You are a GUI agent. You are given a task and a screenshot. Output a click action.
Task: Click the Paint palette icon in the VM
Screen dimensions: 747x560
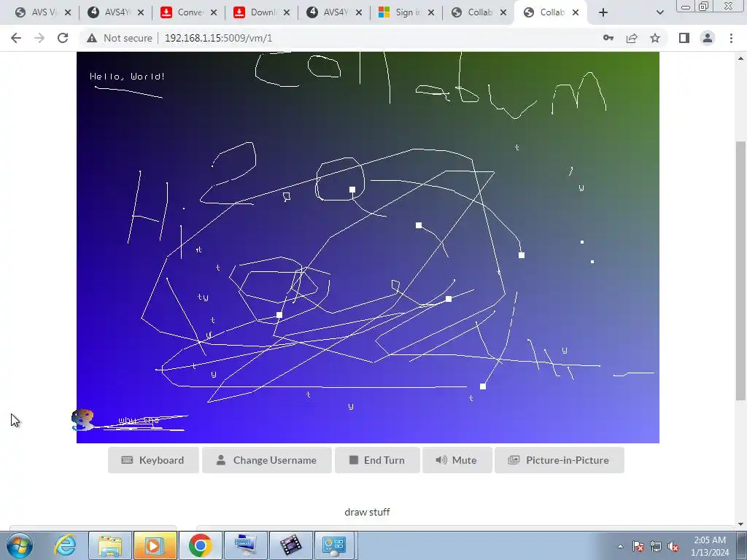83,419
